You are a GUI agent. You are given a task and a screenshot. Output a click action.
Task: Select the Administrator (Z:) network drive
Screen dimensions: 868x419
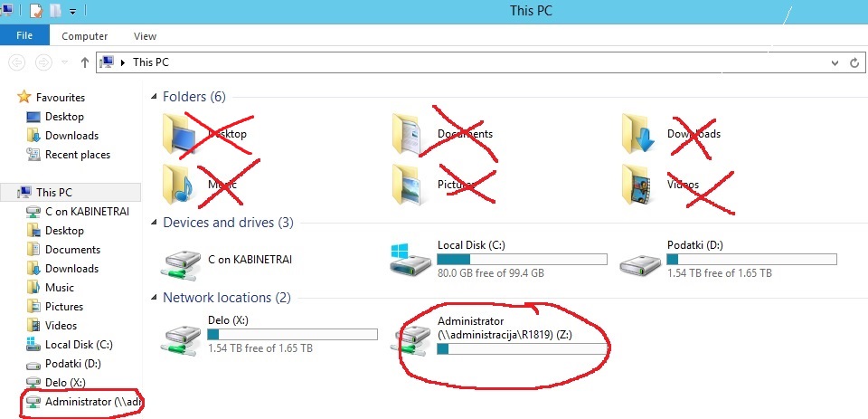(410, 338)
